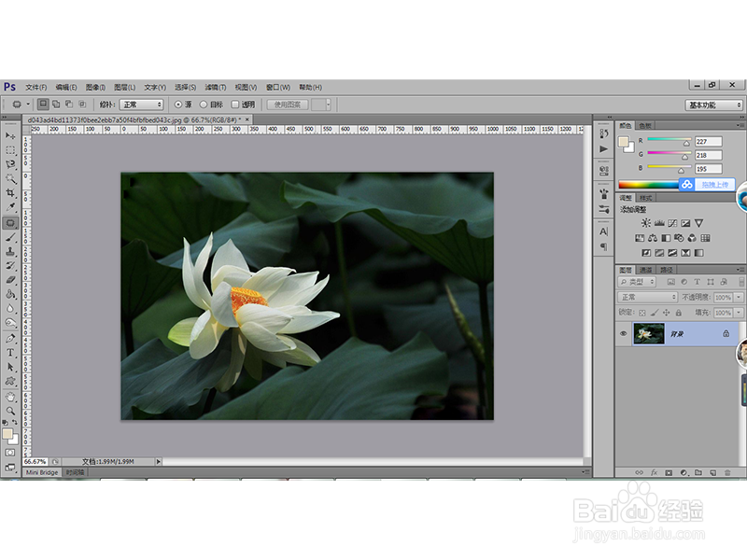
Task: Open the tool preset picker arrow
Action: [28, 105]
